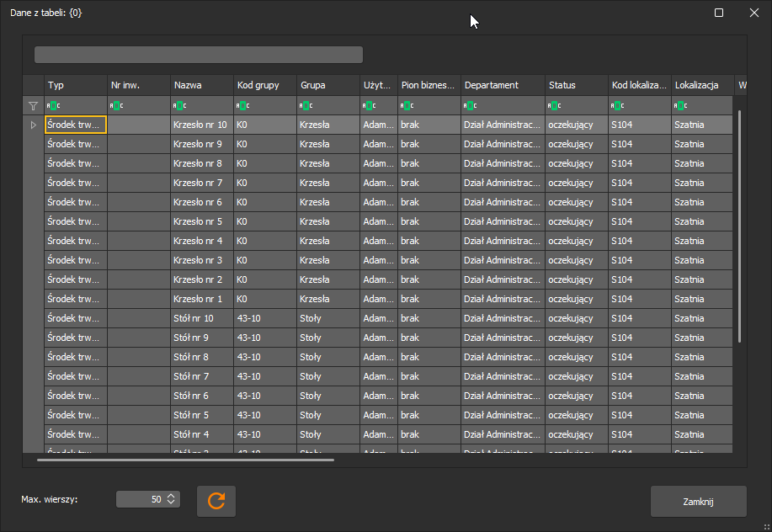Image resolution: width=772 pixels, height=532 pixels.
Task: Open the filter operator icon under Kod grupy column
Action: coord(242,106)
